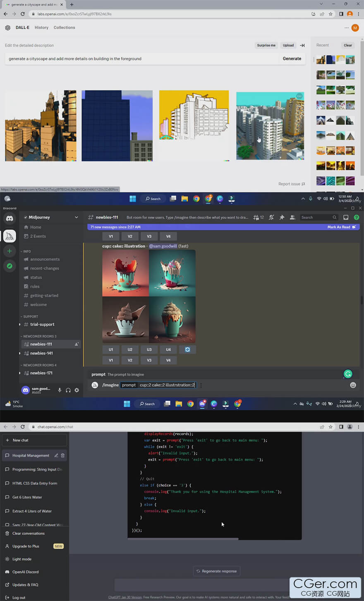Viewport: 364px width, 601px height.
Task: Toggle channel notification mute in the Discord header
Action: pyautogui.click(x=271, y=217)
